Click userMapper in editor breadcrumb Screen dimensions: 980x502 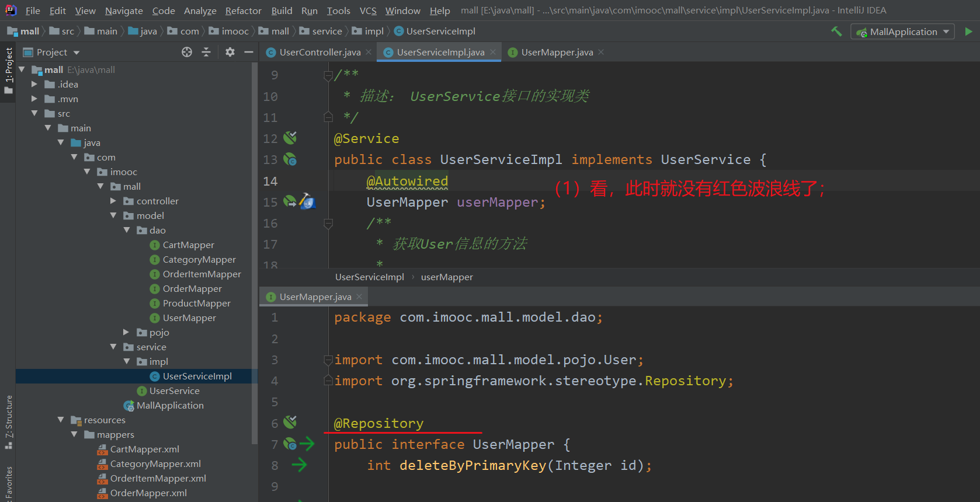click(447, 277)
